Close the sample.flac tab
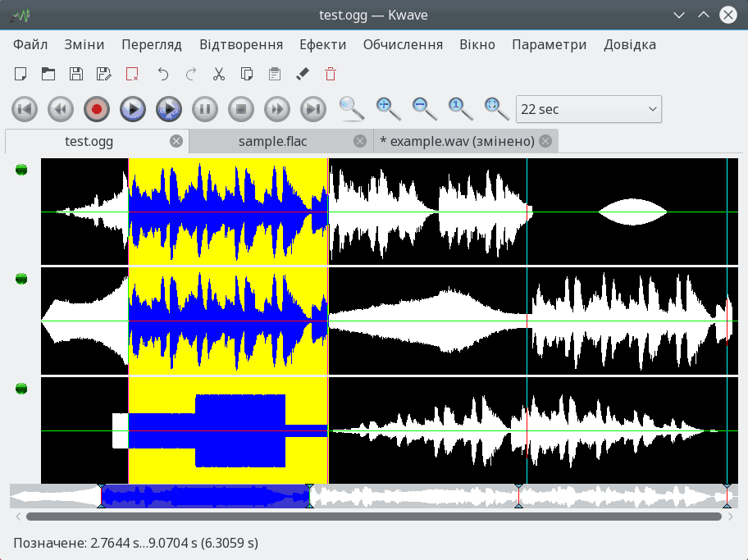The height and width of the screenshot is (560, 748). coord(360,141)
